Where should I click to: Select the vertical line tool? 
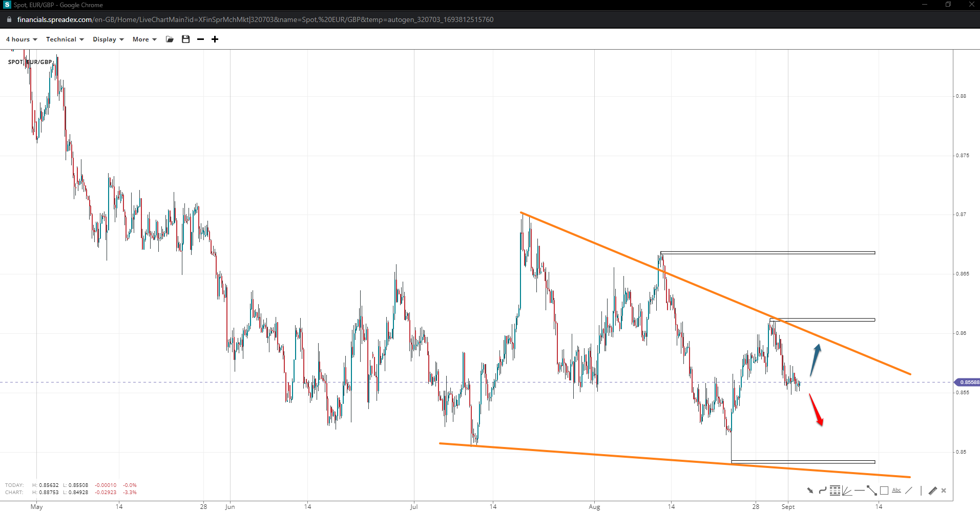(921, 490)
